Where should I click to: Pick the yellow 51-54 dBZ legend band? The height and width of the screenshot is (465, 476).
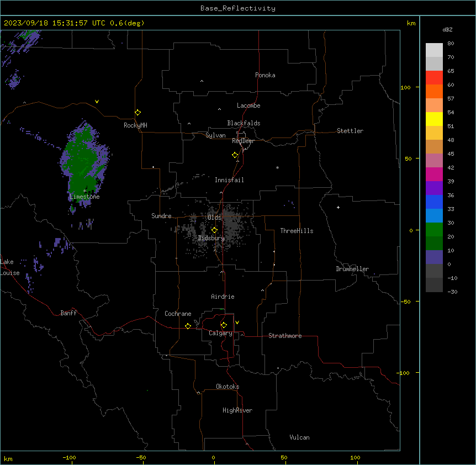click(x=434, y=119)
